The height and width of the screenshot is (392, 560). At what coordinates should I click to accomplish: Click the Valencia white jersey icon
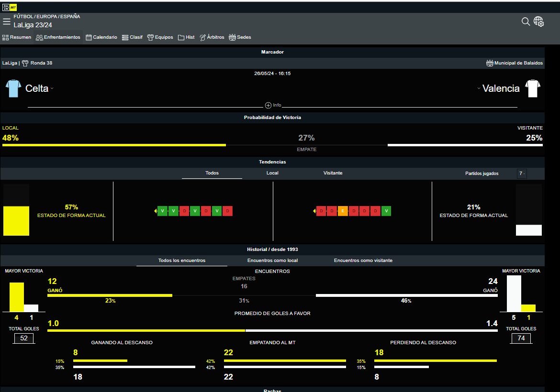point(533,88)
